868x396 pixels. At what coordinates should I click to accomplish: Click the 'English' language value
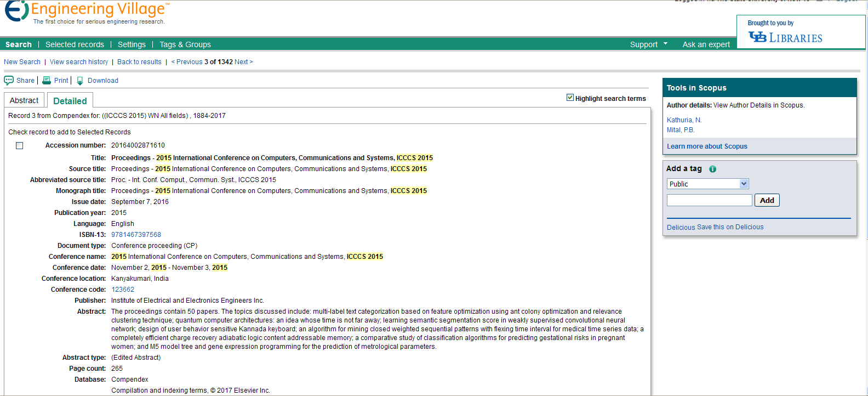pos(123,224)
